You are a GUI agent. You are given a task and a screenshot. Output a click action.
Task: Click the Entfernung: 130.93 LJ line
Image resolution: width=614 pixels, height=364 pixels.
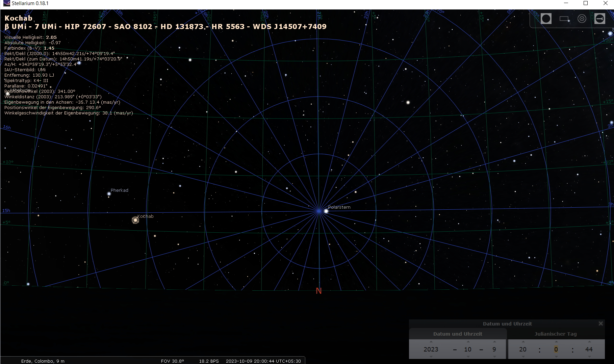point(29,75)
